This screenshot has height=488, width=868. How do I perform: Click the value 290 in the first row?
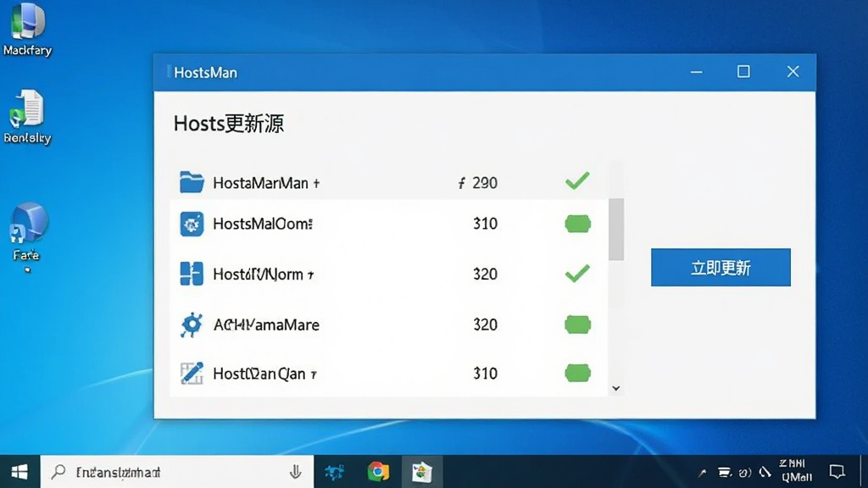[485, 183]
